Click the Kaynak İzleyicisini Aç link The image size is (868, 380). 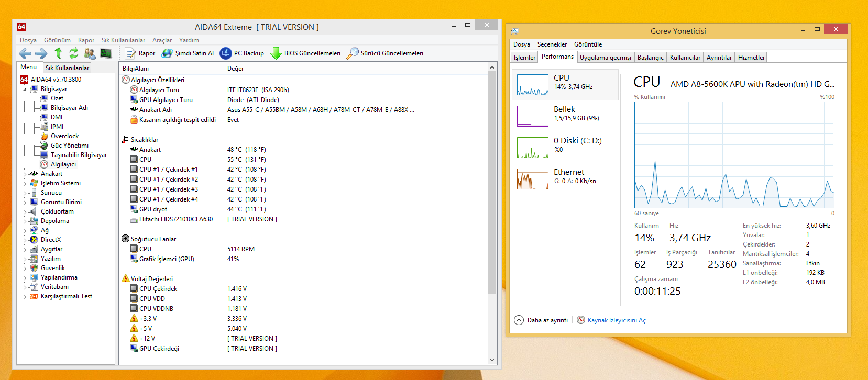pos(616,320)
